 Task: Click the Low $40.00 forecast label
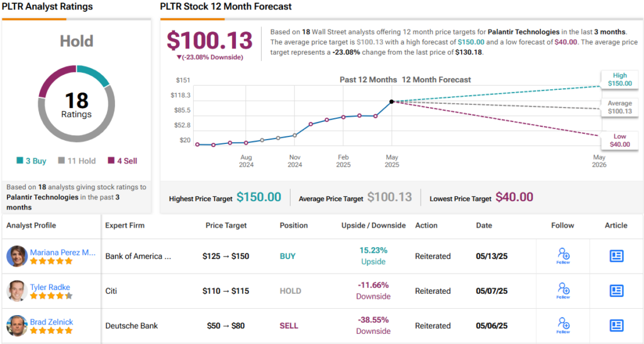(x=619, y=140)
